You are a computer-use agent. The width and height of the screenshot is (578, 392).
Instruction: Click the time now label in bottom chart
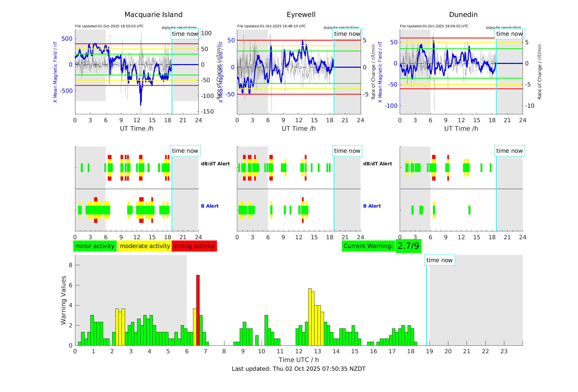click(439, 260)
